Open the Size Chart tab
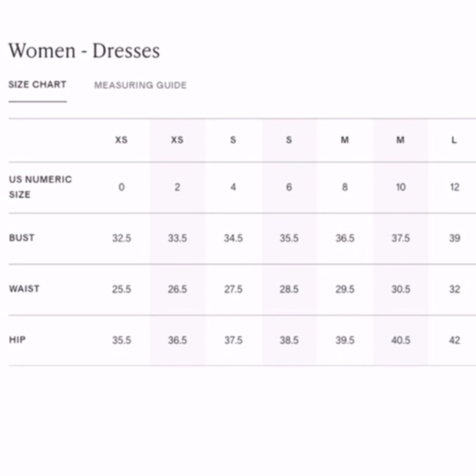This screenshot has height=476, width=476. [x=37, y=84]
